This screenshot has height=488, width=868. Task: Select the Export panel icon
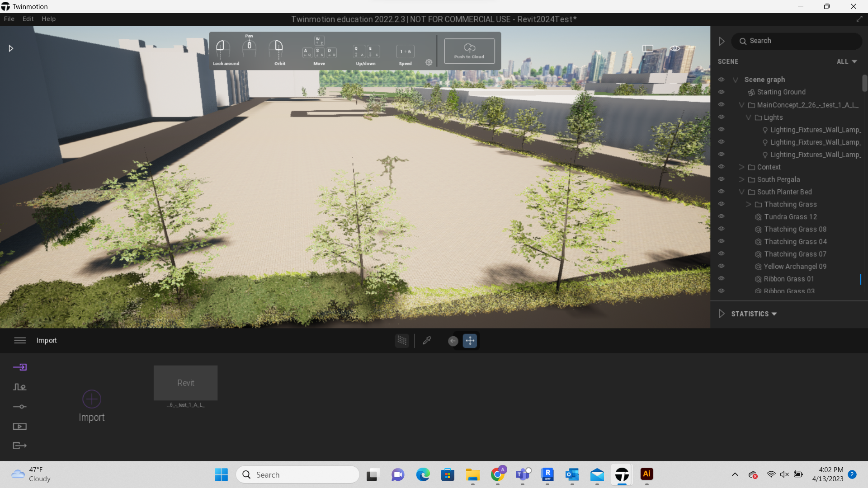[x=20, y=446]
